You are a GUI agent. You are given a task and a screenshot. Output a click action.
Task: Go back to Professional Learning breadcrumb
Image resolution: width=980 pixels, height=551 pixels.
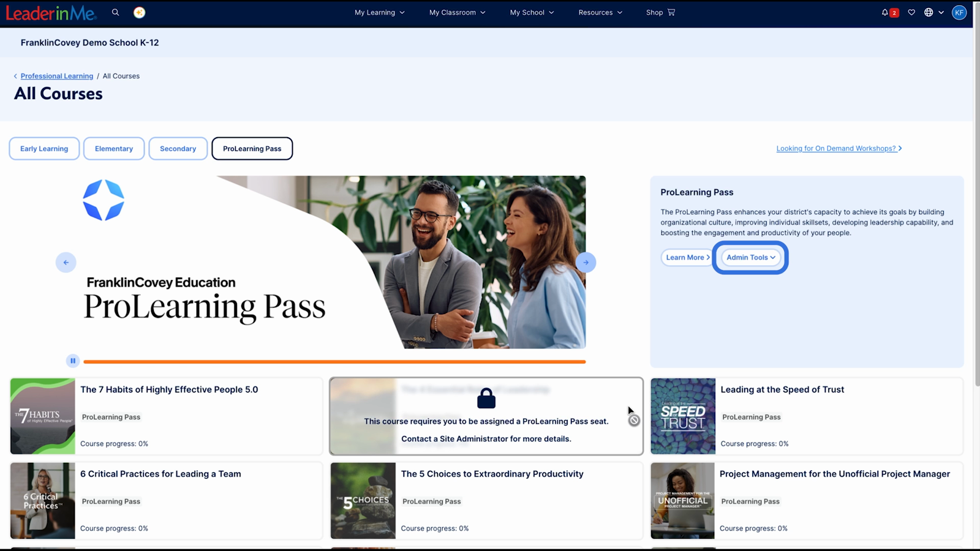[x=57, y=76]
